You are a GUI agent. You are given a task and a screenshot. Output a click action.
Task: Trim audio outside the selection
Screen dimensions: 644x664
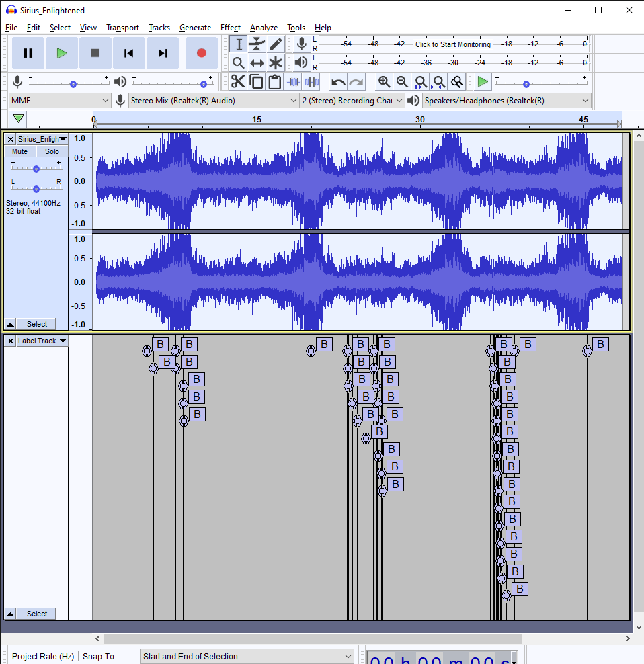coord(293,81)
